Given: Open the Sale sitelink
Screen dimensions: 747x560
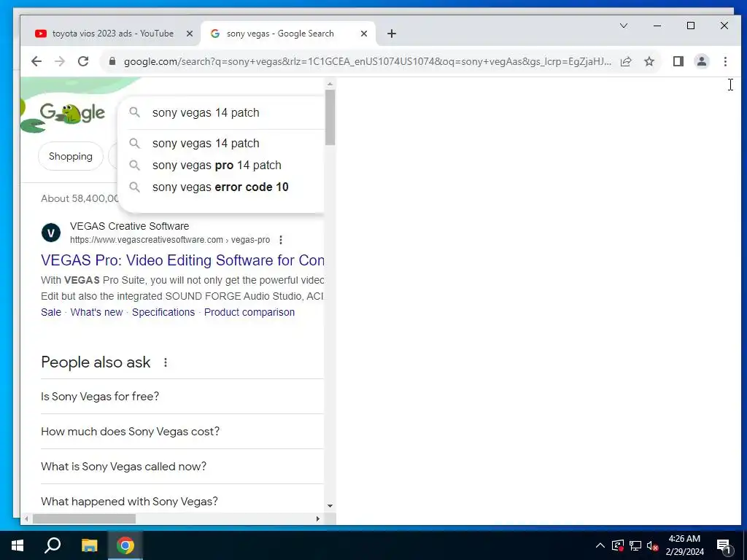Looking at the screenshot, I should pos(51,312).
